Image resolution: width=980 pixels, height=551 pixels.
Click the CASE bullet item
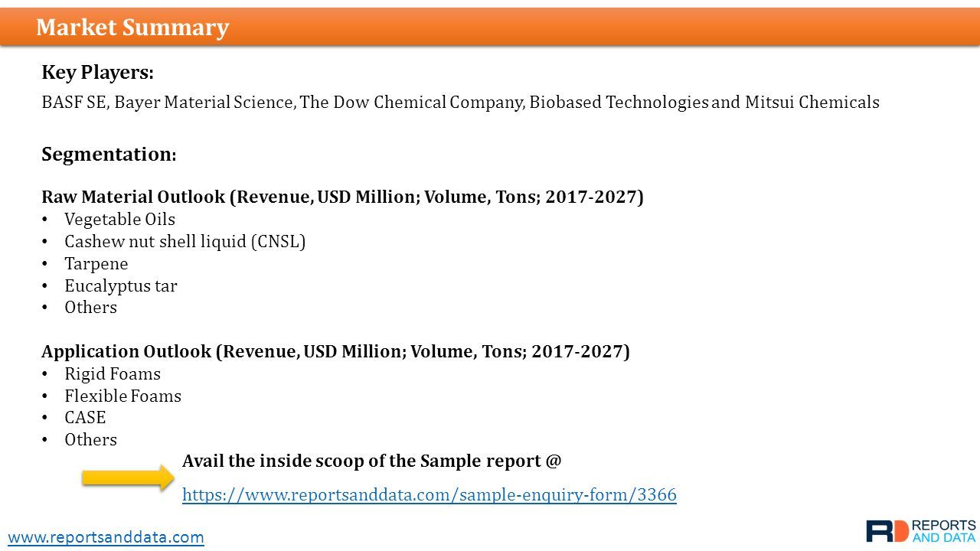(85, 418)
